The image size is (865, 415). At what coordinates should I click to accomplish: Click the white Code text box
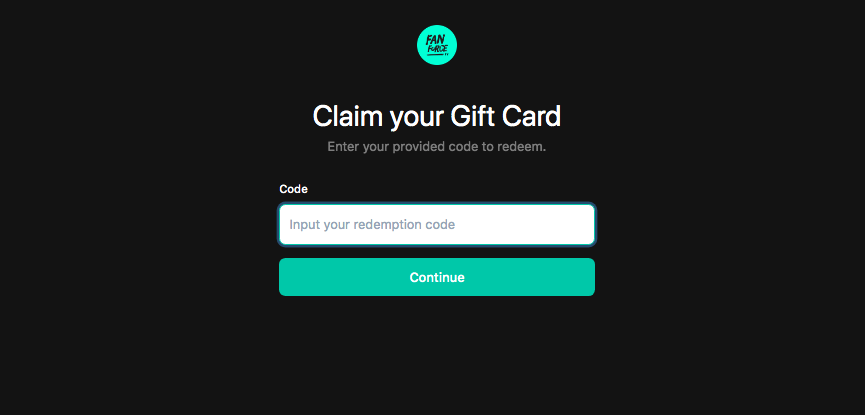point(437,225)
